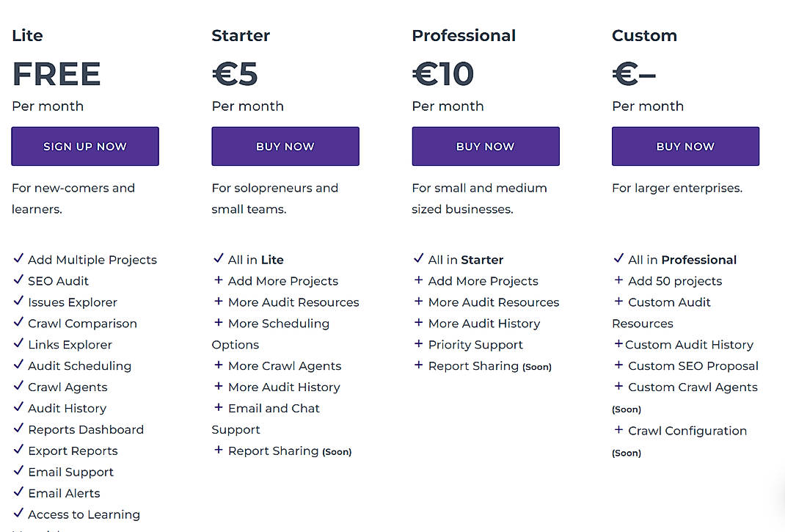Click BUY NOW under the Starter plan
The height and width of the screenshot is (532, 785).
pos(285,146)
